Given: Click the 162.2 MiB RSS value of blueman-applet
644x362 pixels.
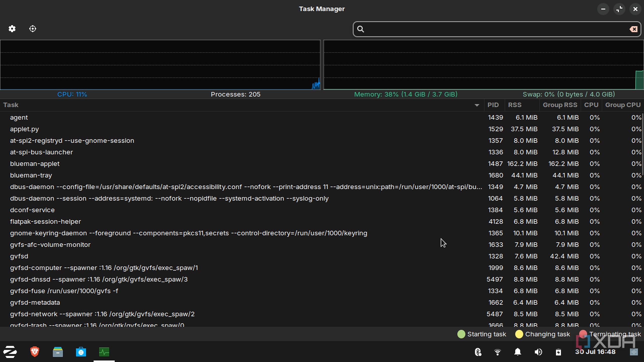Looking at the screenshot, I should click(x=522, y=164).
